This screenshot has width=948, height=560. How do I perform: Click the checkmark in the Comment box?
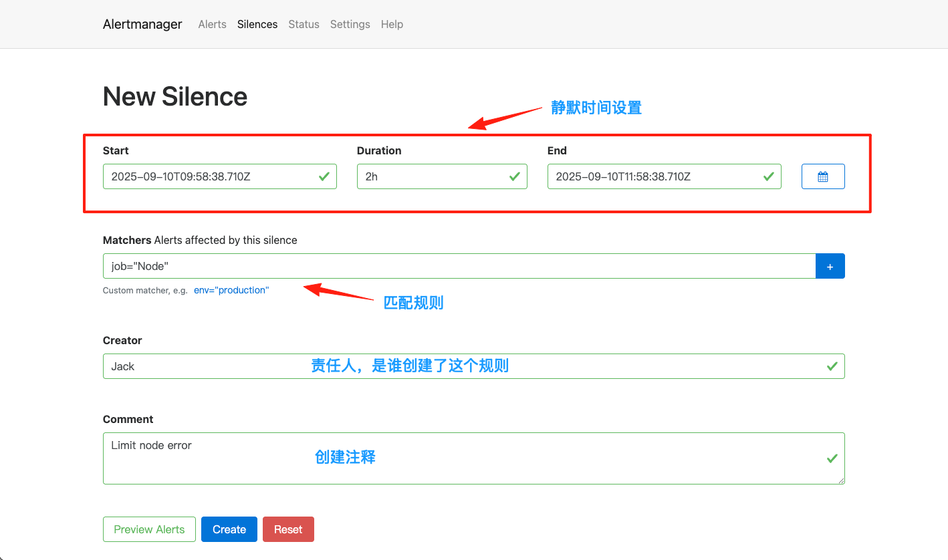(x=832, y=458)
